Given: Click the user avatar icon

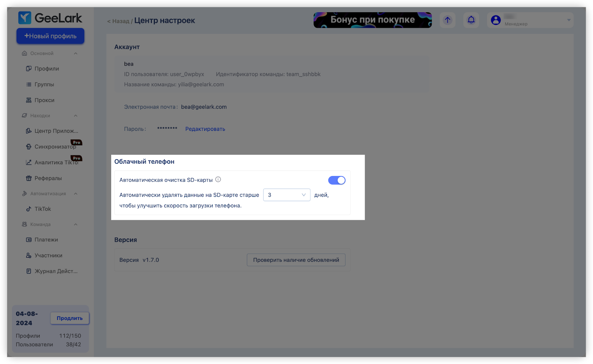Looking at the screenshot, I should coord(496,20).
